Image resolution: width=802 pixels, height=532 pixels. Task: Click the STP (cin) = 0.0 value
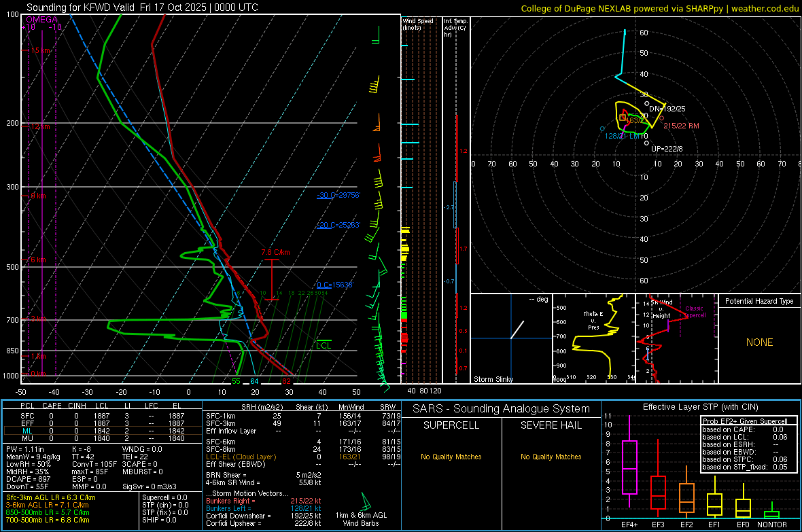pyautogui.click(x=165, y=505)
